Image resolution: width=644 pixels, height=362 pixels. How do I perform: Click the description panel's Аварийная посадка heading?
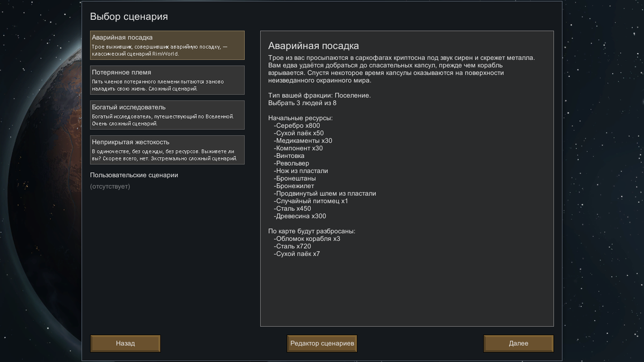[x=313, y=46]
